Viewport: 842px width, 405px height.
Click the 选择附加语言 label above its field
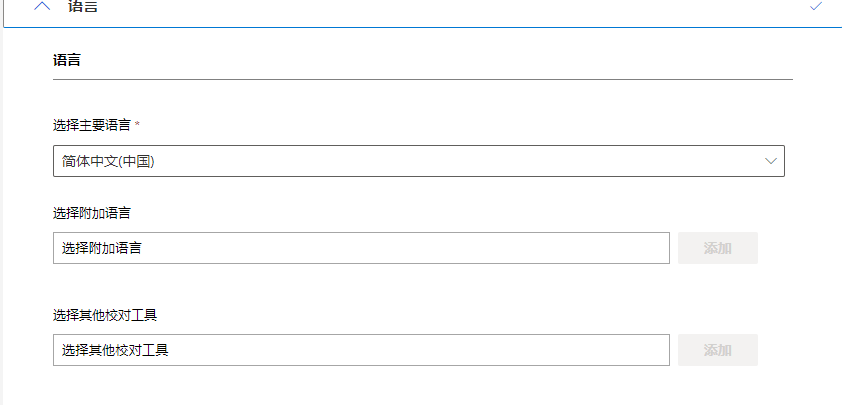click(x=92, y=213)
